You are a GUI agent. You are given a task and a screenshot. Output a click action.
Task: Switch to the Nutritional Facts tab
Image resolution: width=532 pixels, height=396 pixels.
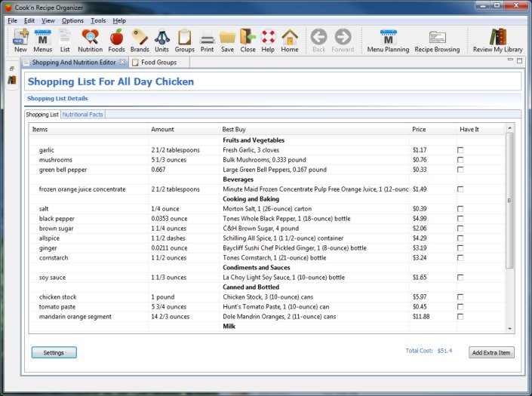click(x=82, y=115)
